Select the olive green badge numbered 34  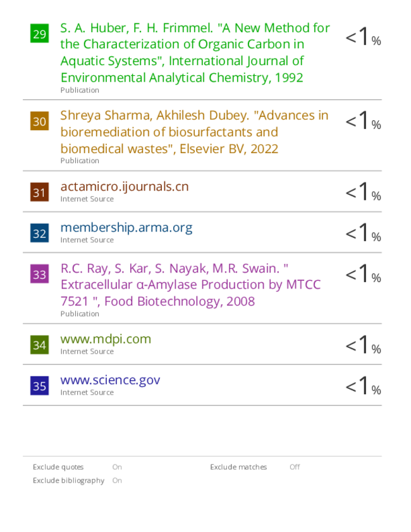[x=39, y=345]
